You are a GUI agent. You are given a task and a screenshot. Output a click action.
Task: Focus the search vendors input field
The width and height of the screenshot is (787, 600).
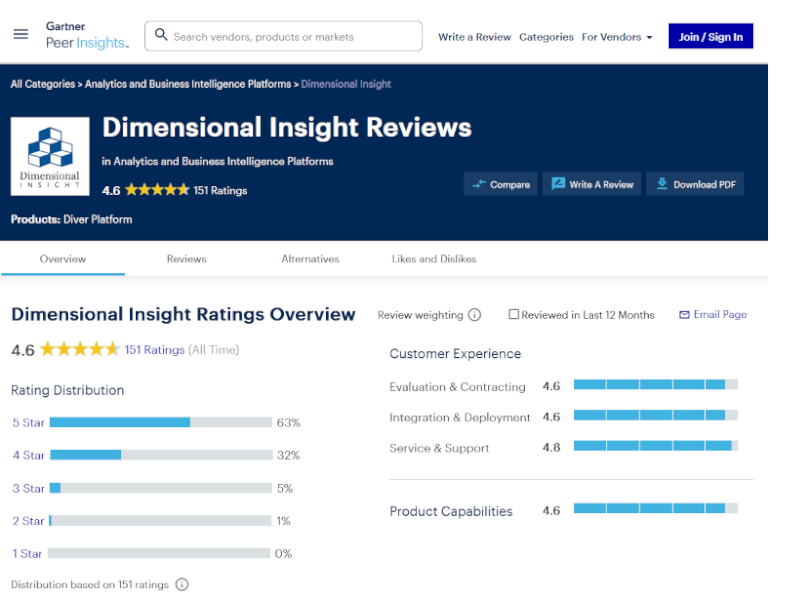(284, 36)
